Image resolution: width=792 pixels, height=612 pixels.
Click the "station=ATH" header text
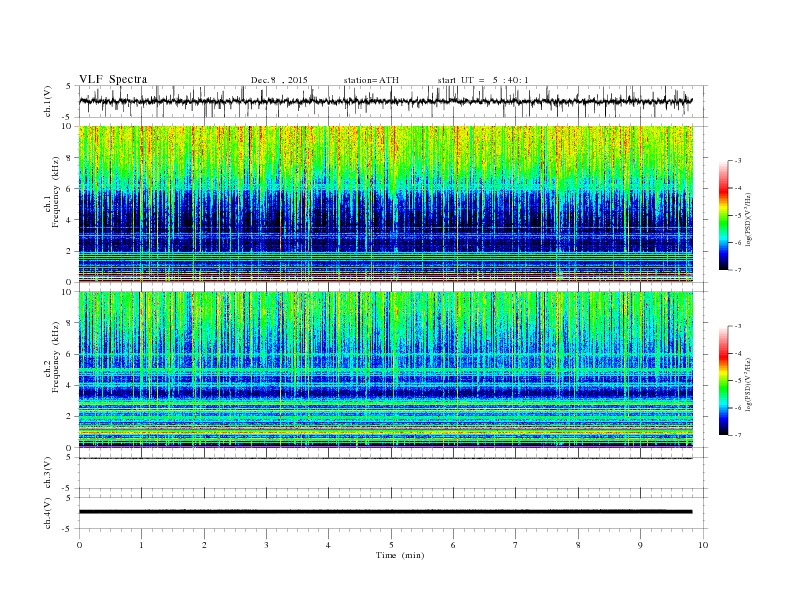371,80
